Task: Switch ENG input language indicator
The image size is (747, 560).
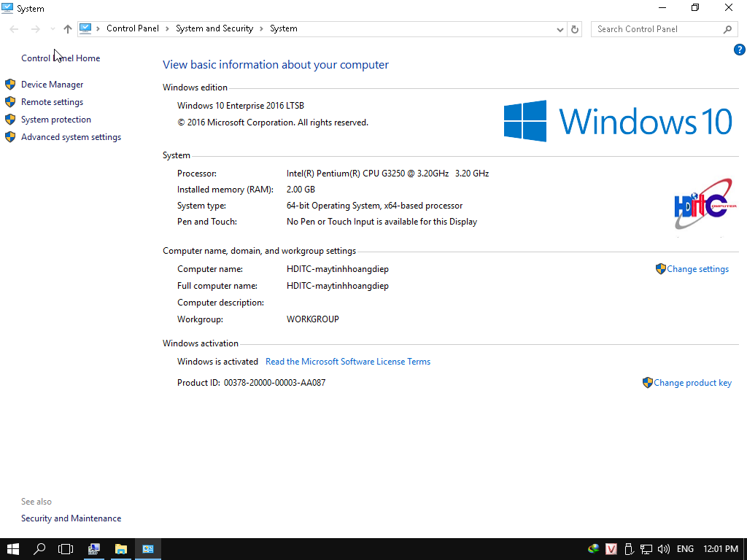Action: pos(685,549)
